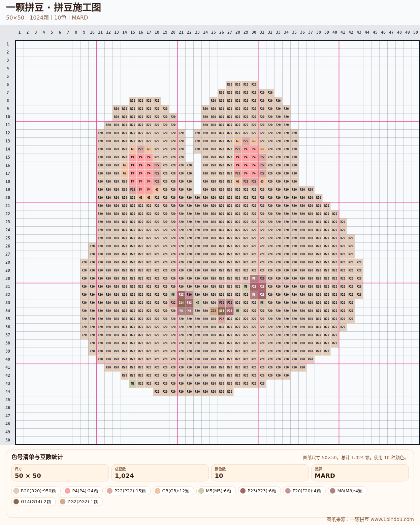
Task: Click the 总豆数 1,024 stat card
Action: point(160,473)
